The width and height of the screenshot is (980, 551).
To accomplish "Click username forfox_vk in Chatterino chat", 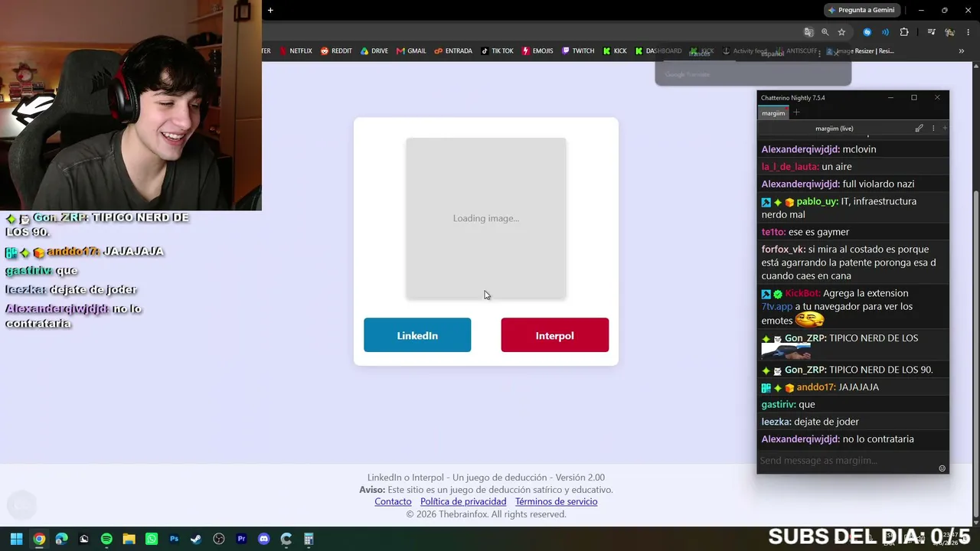I will [x=783, y=249].
